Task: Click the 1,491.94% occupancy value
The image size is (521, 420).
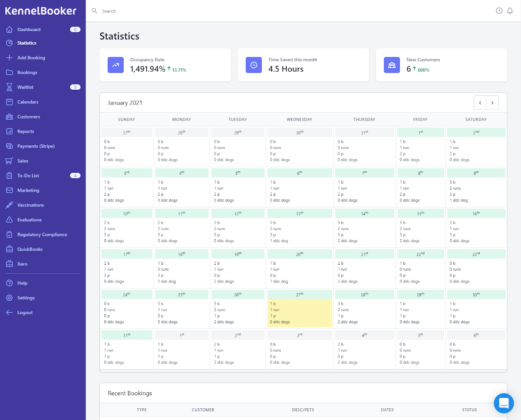Action: (x=148, y=69)
